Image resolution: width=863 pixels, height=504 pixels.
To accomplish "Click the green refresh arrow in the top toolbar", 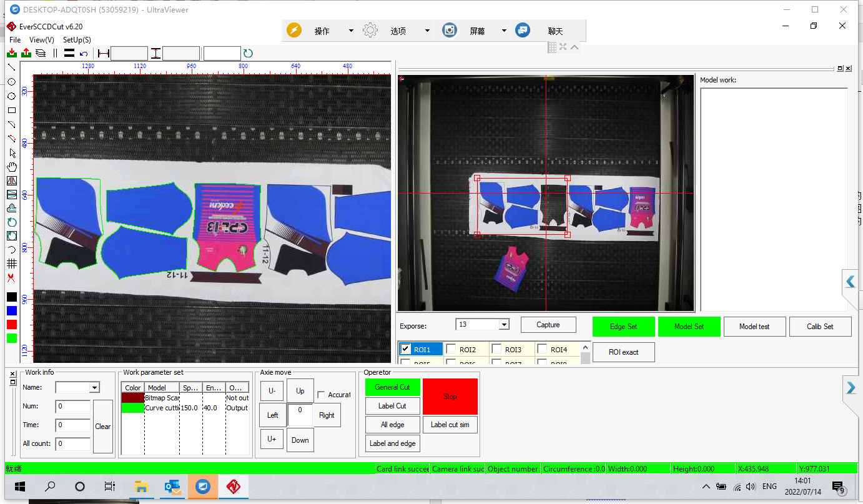I will coord(248,53).
